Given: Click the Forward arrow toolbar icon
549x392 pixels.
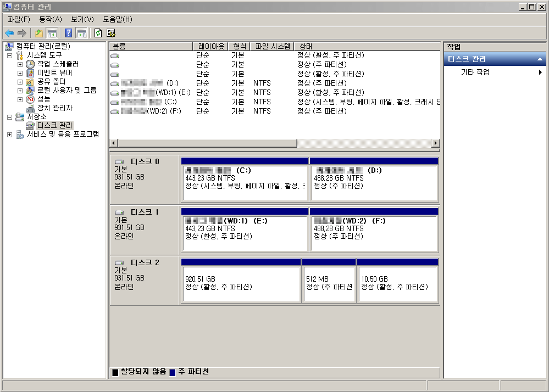Looking at the screenshot, I should coord(22,33).
